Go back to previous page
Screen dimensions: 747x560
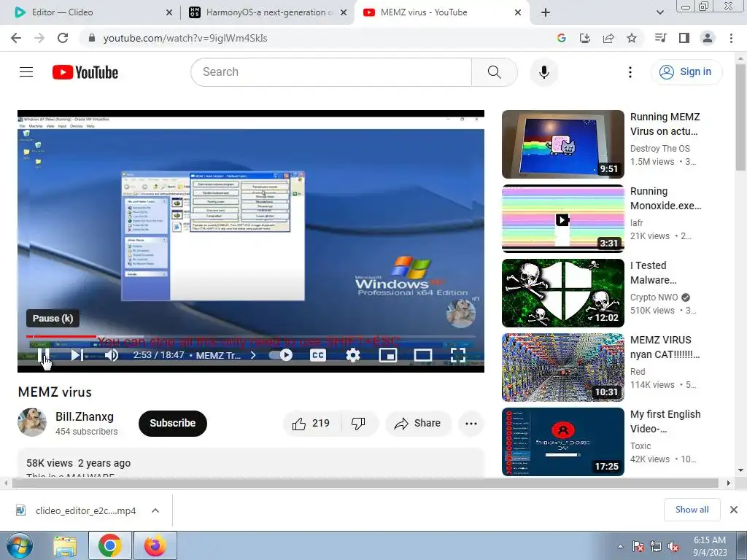coord(16,38)
